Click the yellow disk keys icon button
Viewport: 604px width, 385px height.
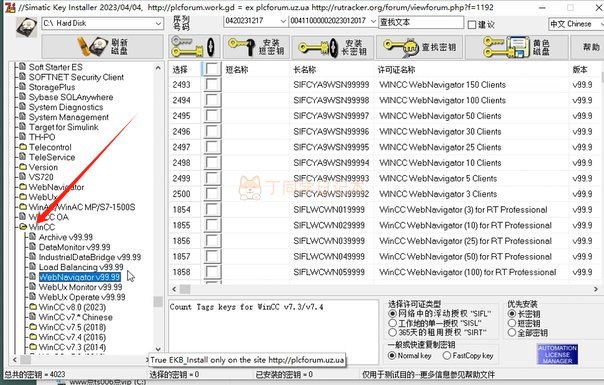point(517,47)
